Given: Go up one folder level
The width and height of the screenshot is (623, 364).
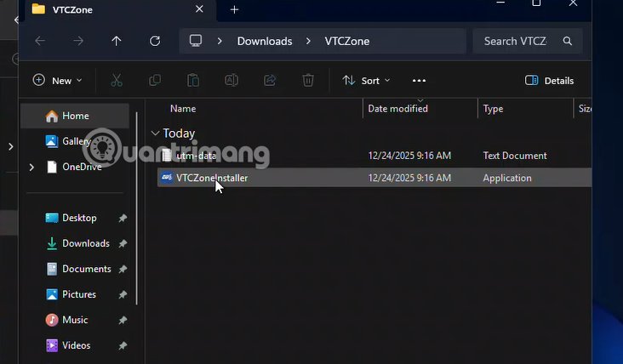Looking at the screenshot, I should (117, 41).
